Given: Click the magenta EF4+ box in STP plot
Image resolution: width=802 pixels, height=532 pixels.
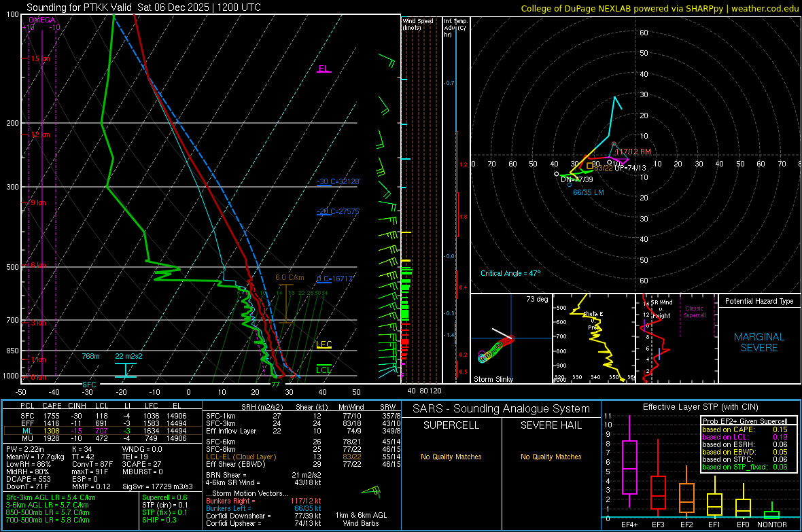Looking at the screenshot, I should point(629,467).
